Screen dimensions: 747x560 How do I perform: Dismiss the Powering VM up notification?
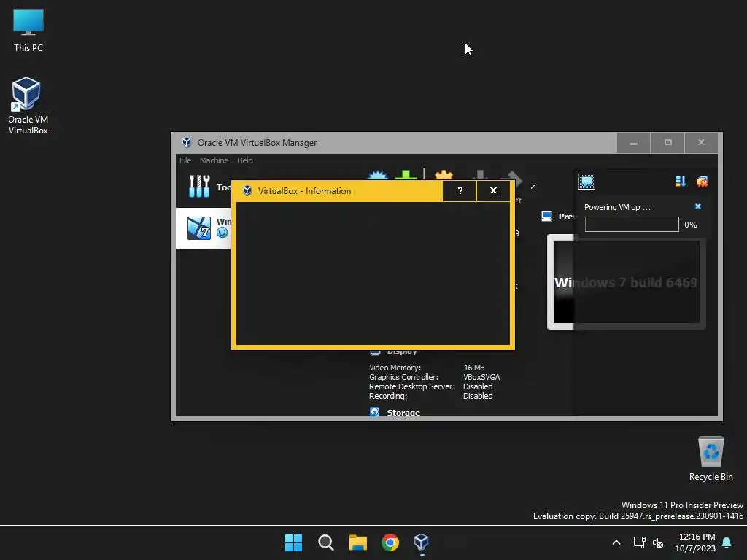[698, 206]
